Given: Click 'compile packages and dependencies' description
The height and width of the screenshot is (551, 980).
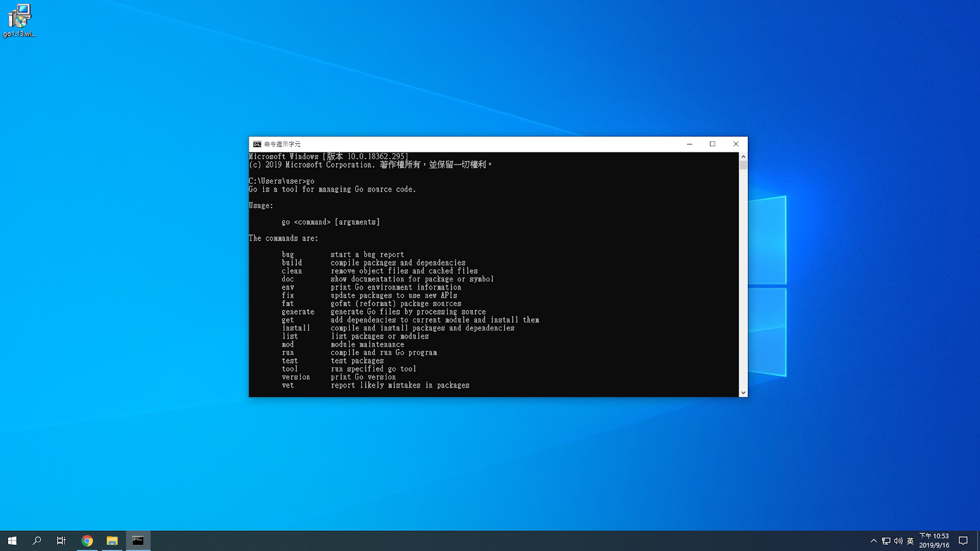Looking at the screenshot, I should point(398,263).
